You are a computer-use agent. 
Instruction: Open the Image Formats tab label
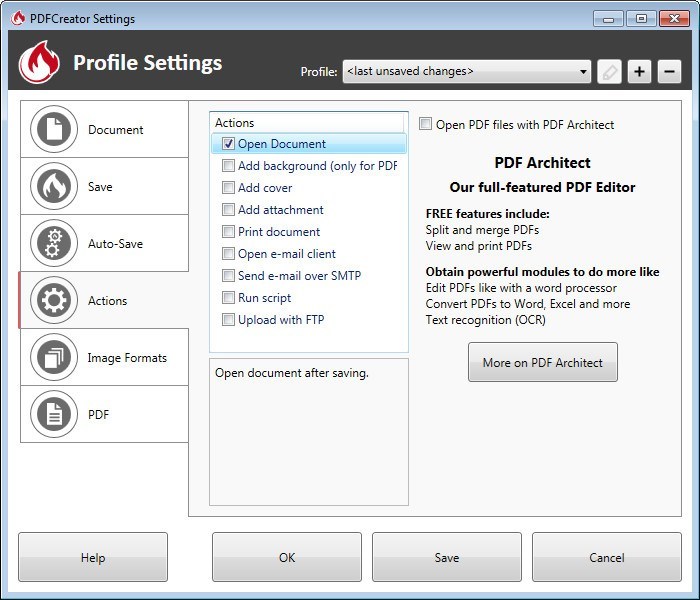[127, 358]
